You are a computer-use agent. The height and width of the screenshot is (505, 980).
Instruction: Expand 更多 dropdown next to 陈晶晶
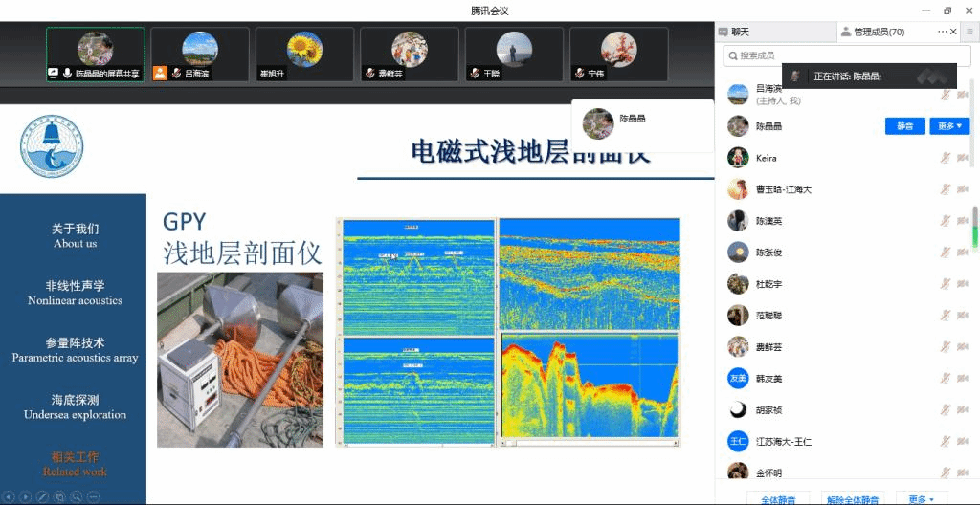click(948, 126)
